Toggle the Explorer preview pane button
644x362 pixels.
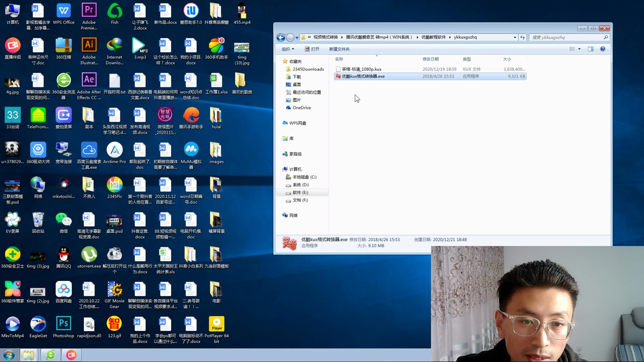coord(591,49)
